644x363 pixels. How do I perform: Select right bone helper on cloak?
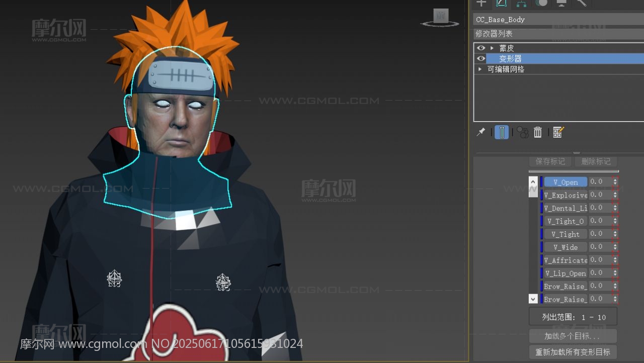(x=223, y=282)
